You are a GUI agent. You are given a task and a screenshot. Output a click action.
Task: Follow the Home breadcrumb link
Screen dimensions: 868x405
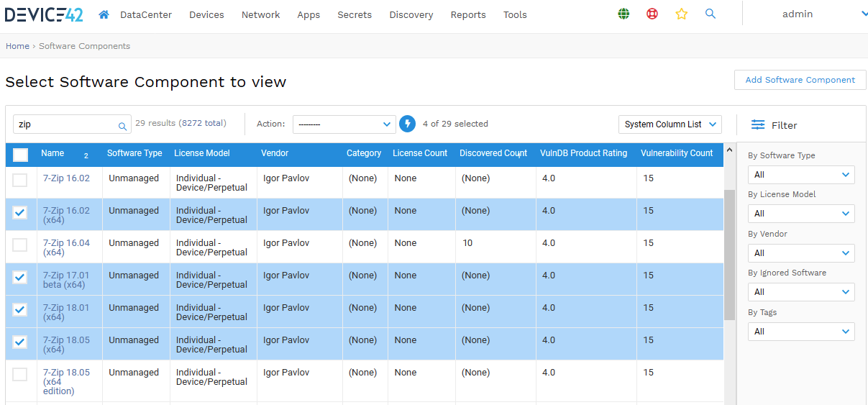pos(18,46)
